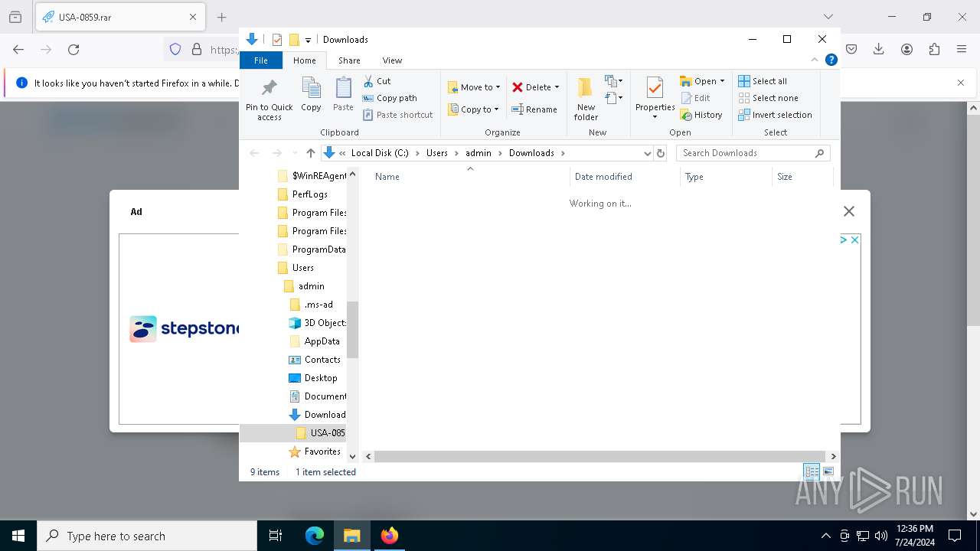
Task: Open the Copy to dropdown
Action: tap(473, 109)
